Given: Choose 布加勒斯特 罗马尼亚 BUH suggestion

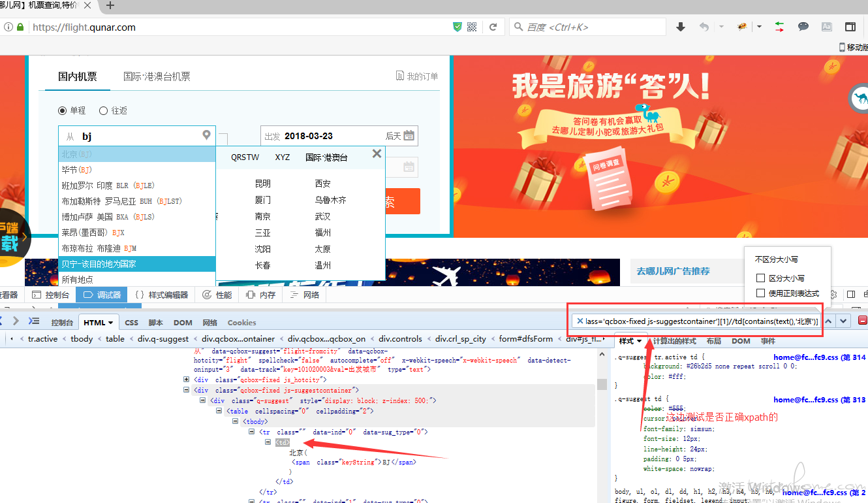Looking at the screenshot, I should pos(137,201).
